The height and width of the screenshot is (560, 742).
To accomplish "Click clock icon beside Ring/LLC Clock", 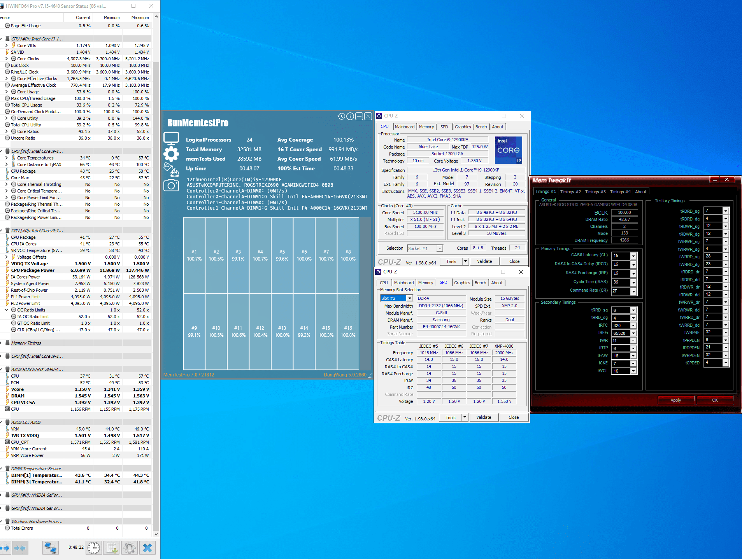I will click(7, 72).
